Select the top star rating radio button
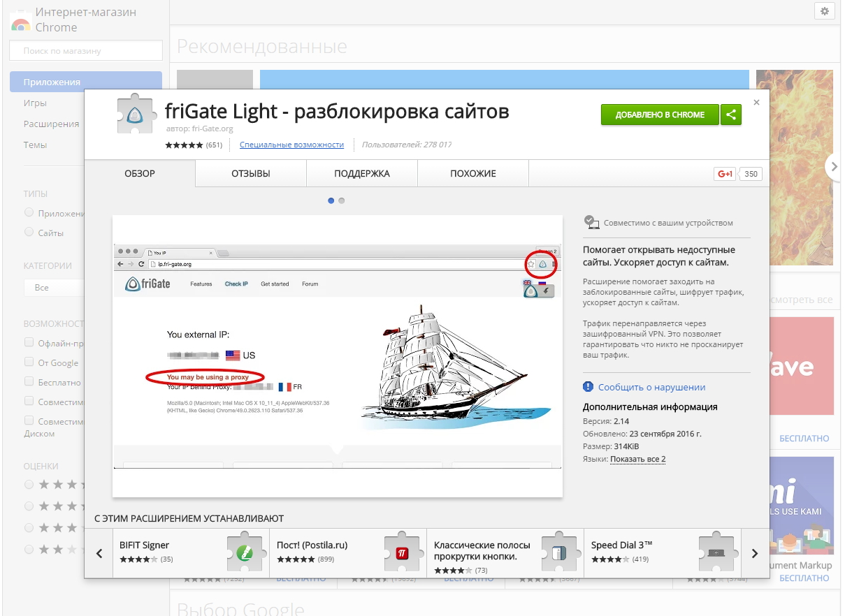 [x=29, y=484]
